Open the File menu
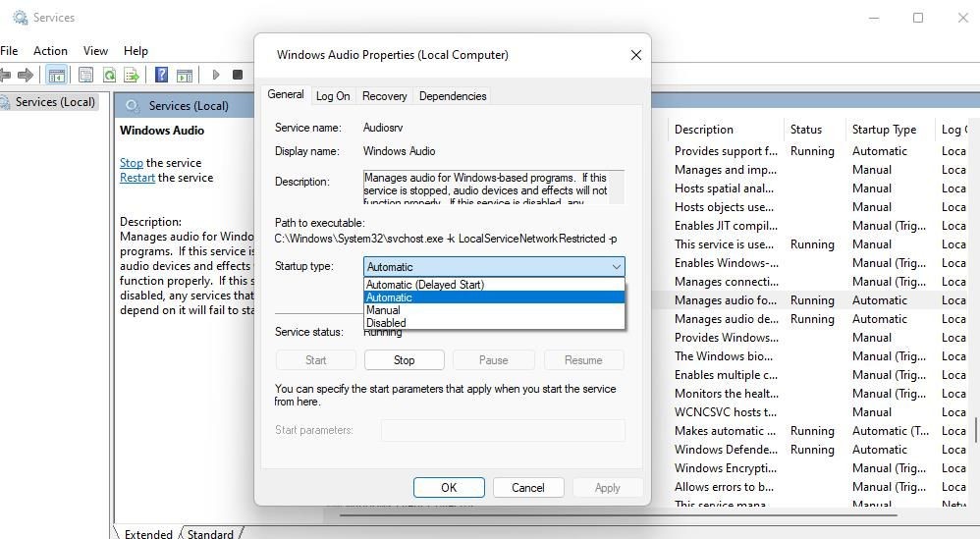980x539 pixels. click(x=9, y=51)
